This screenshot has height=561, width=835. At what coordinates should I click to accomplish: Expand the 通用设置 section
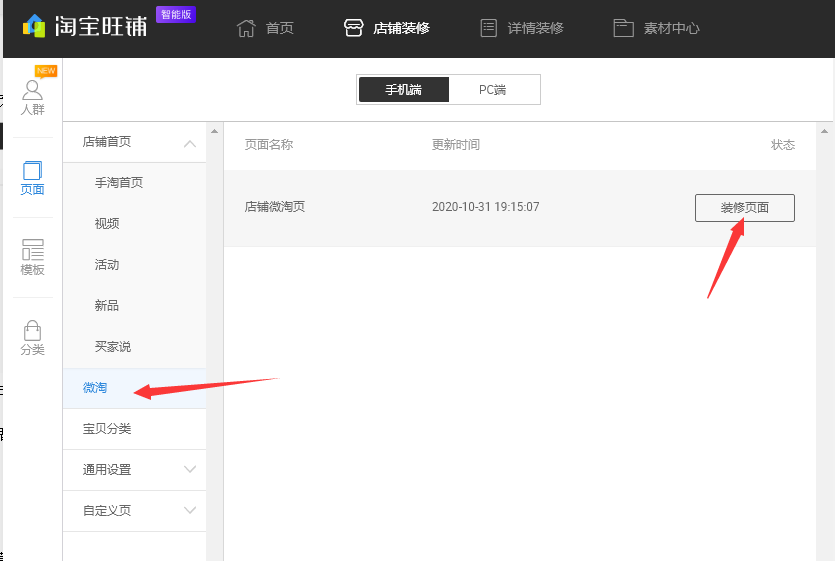click(190, 470)
